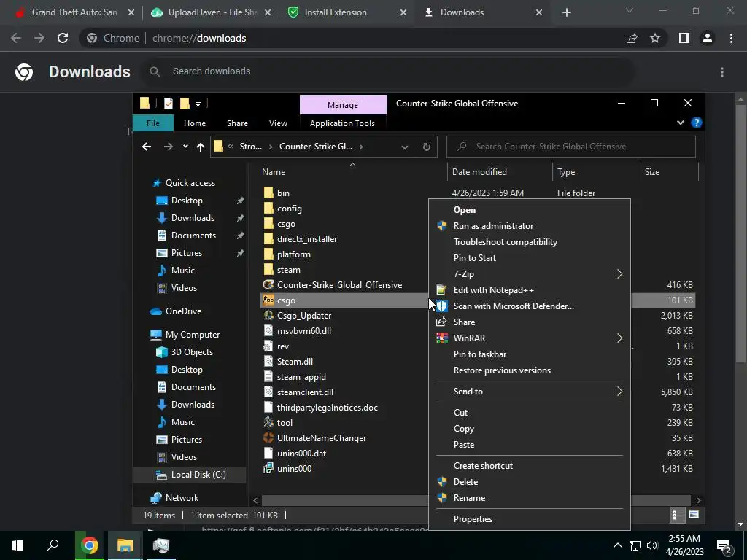Select Pin to Start
The height and width of the screenshot is (560, 747).
[474, 258]
